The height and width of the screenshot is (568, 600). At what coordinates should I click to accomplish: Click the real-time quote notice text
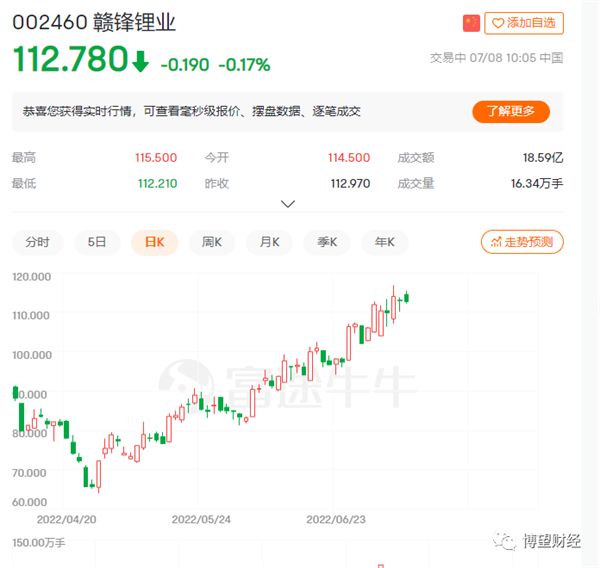click(192, 111)
